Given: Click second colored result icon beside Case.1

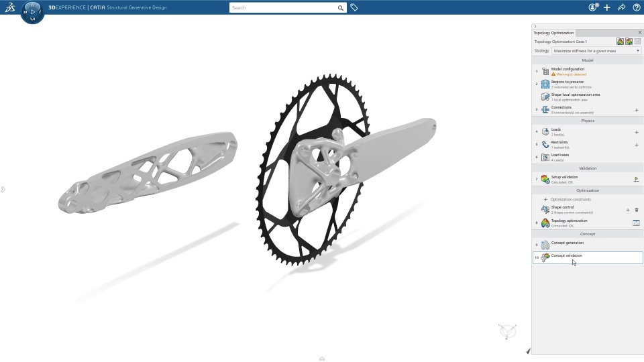Looking at the screenshot, I should click(629, 42).
